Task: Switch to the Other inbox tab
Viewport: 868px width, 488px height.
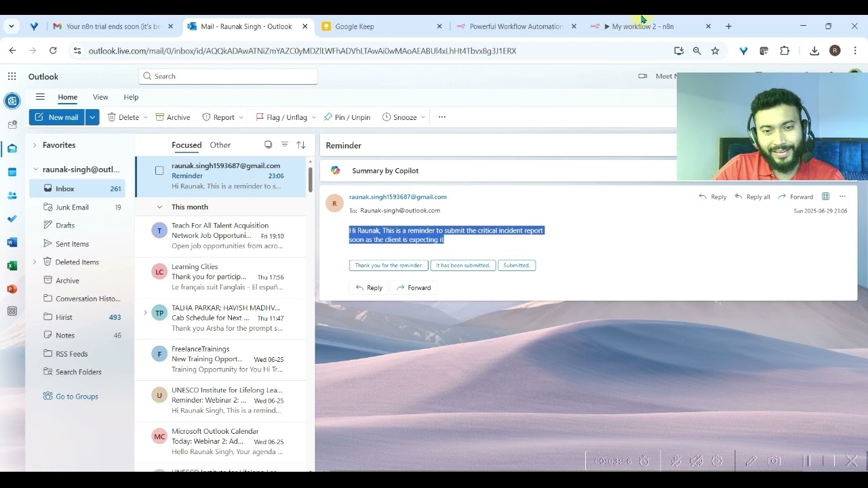Action: [x=220, y=145]
